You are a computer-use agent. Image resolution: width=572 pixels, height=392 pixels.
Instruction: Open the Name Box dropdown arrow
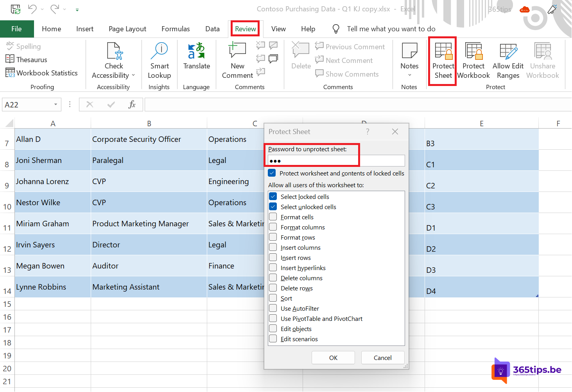56,104
